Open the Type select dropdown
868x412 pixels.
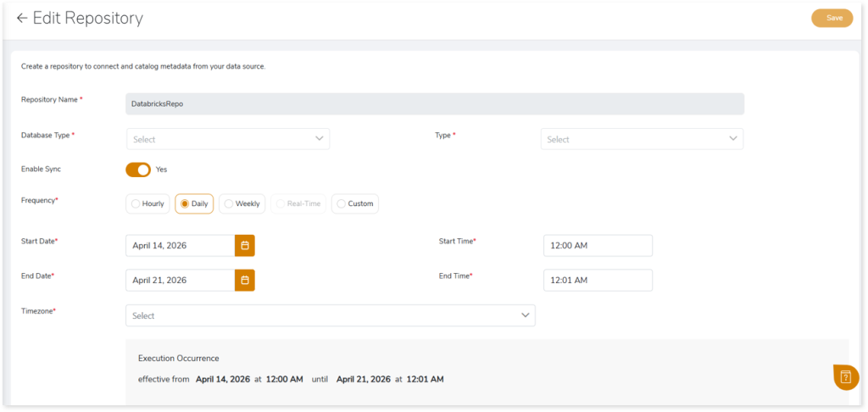pos(641,139)
